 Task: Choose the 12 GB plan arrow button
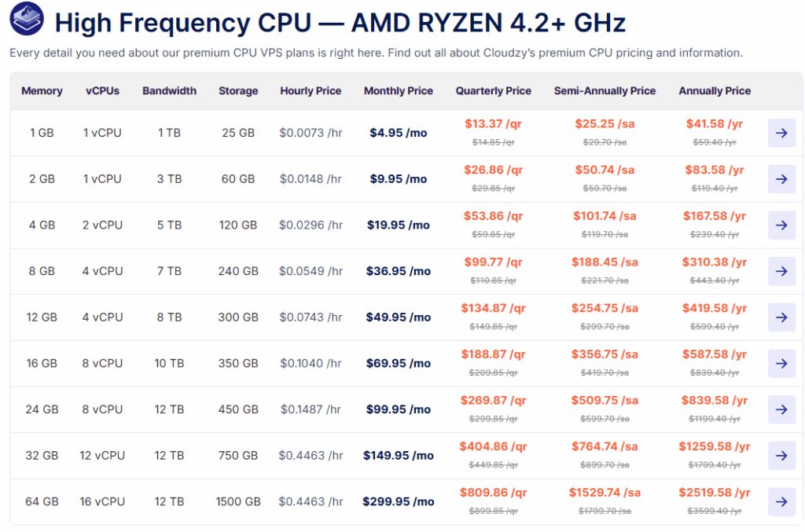tap(781, 317)
